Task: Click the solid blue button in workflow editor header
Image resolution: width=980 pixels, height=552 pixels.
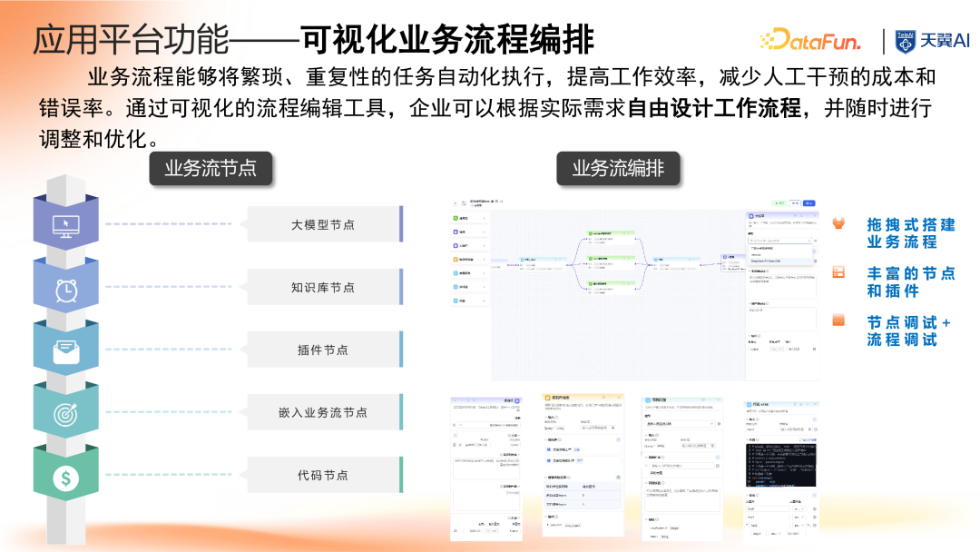Action: (809, 203)
